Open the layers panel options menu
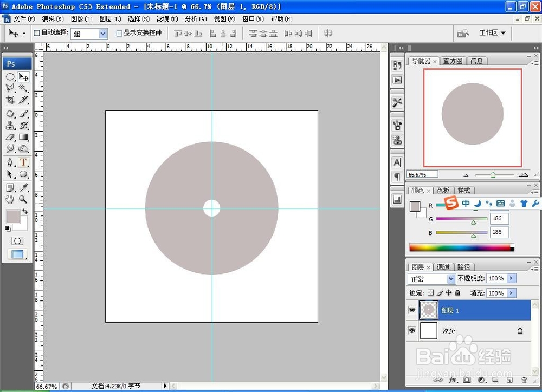Viewport: 542px width, 392px height. coord(534,269)
